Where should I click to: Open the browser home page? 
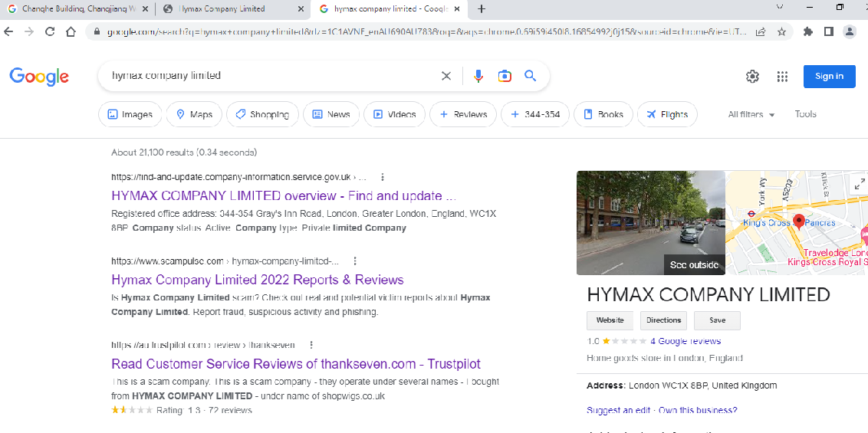click(x=71, y=31)
